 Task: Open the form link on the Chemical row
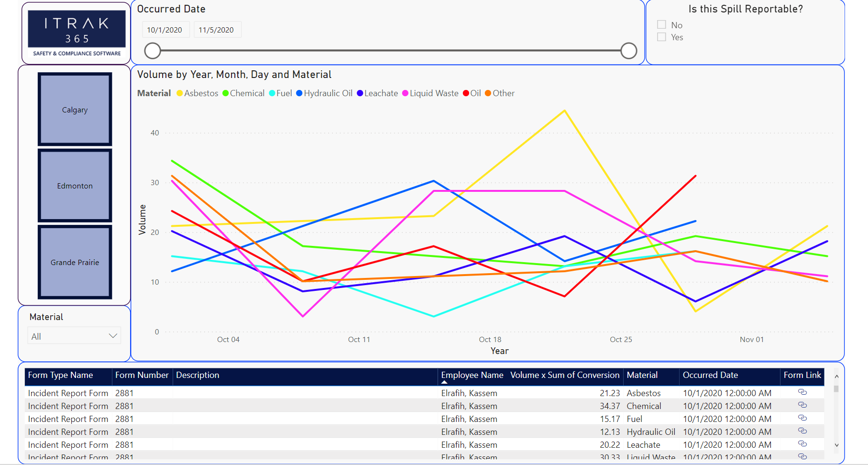(802, 405)
